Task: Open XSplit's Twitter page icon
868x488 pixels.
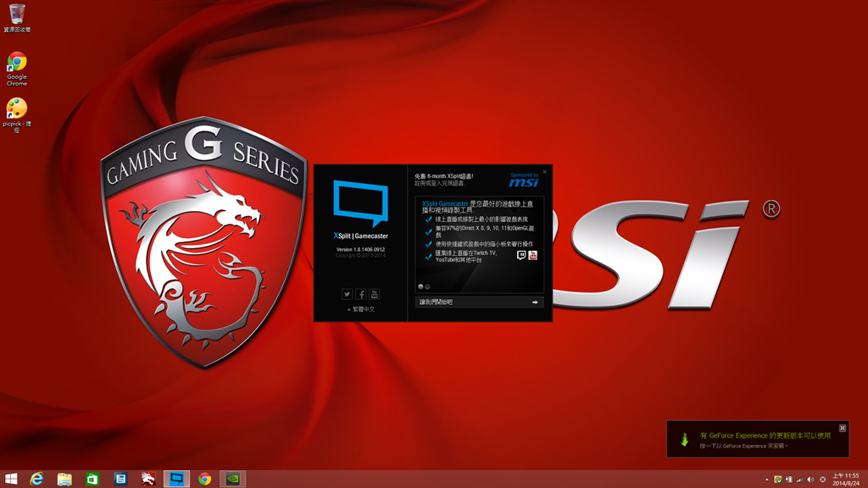Action: pos(347,294)
